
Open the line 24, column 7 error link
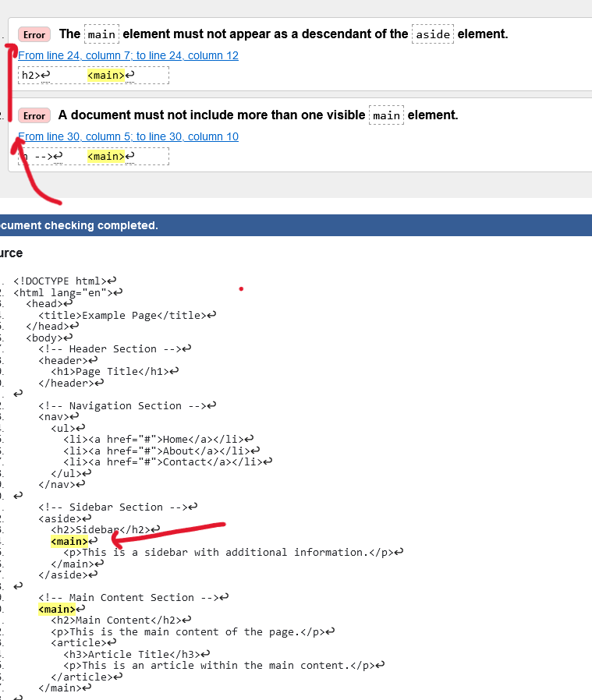pyautogui.click(x=128, y=55)
